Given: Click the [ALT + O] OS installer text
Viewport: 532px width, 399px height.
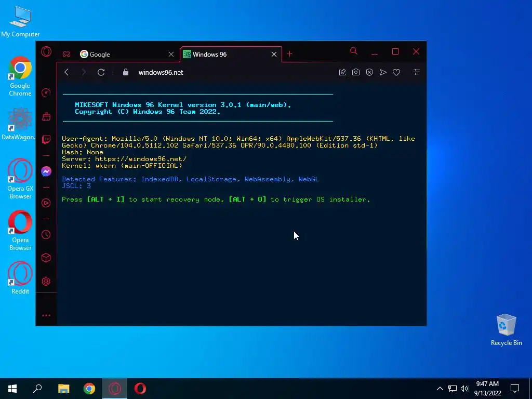Looking at the screenshot, I should 247,199.
